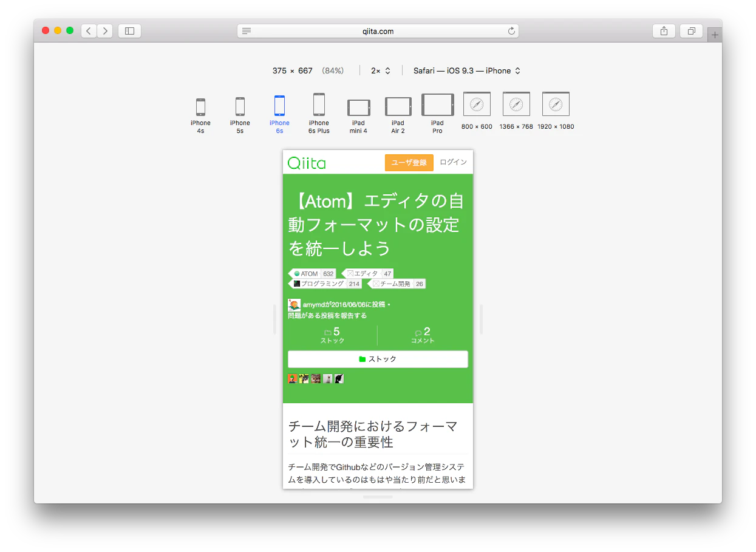Open the Safari iOS 9.3 iPhone user agent dropdown
The width and height of the screenshot is (756, 552).
[x=467, y=70]
